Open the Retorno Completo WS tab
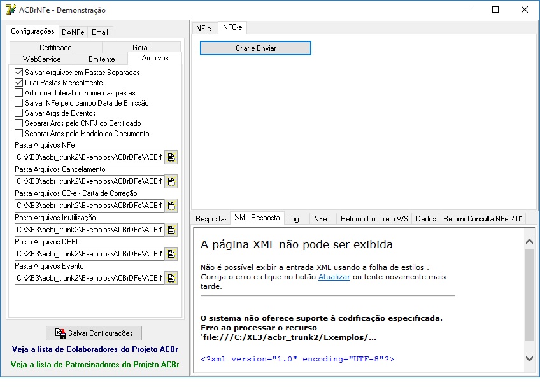This screenshot has width=540, height=392. [374, 219]
